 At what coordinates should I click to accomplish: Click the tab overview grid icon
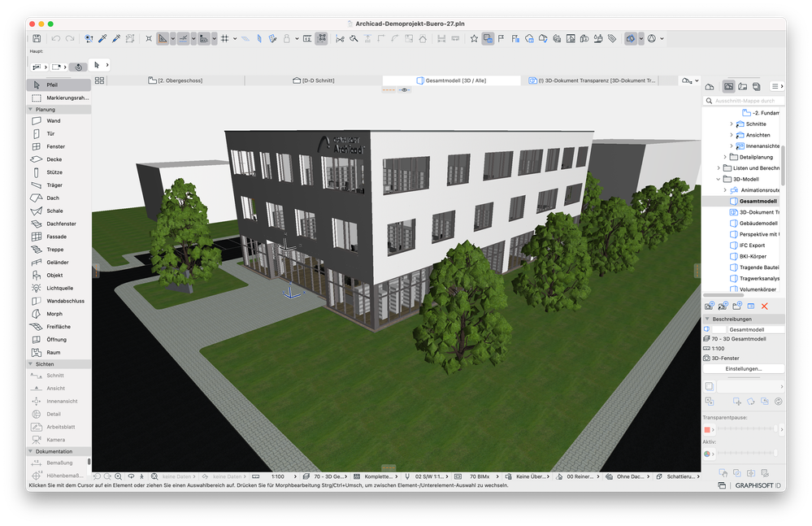pos(99,80)
